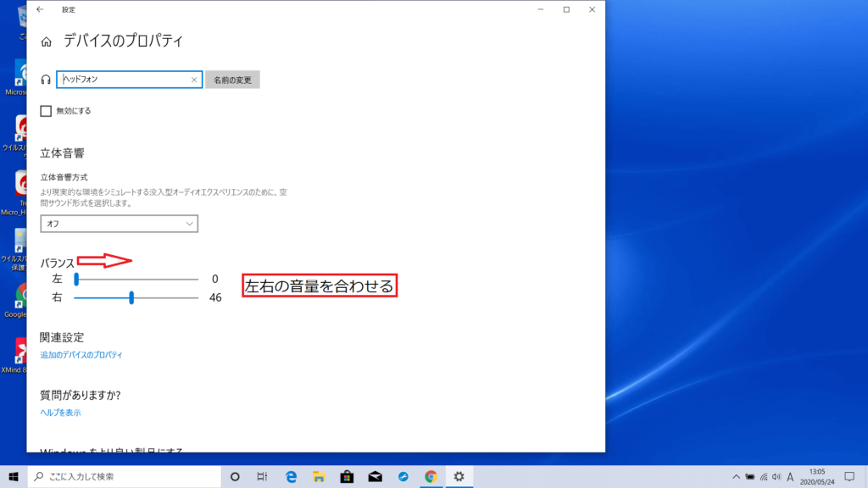
Task: Open Cortana from the taskbar circle icon
Action: pyautogui.click(x=235, y=476)
